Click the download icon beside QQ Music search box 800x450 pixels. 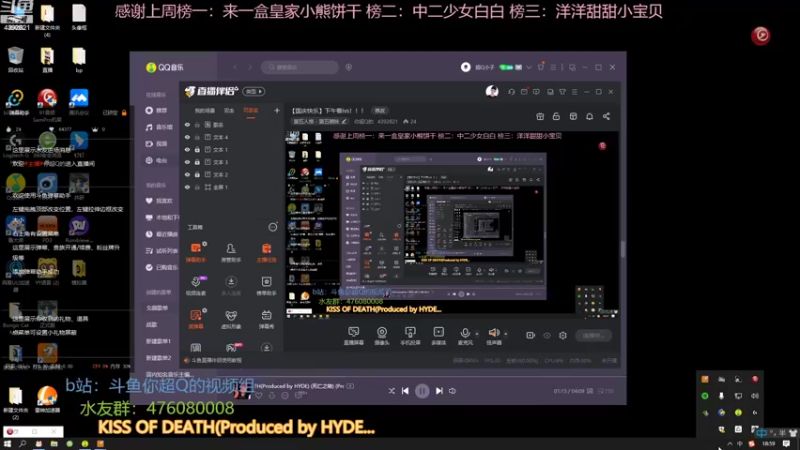[348, 67]
